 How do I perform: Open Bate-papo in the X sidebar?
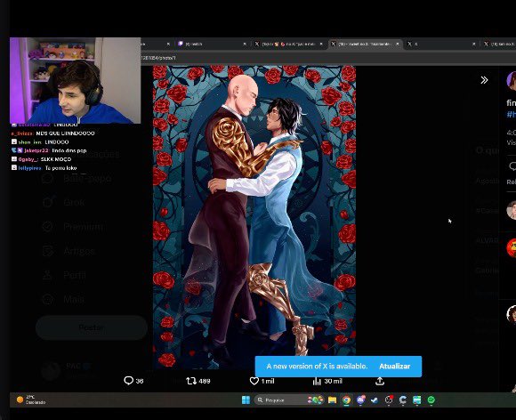[87, 178]
